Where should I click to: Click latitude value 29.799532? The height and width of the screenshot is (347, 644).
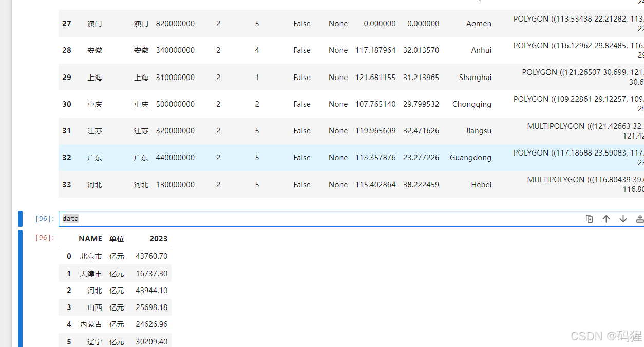click(421, 104)
